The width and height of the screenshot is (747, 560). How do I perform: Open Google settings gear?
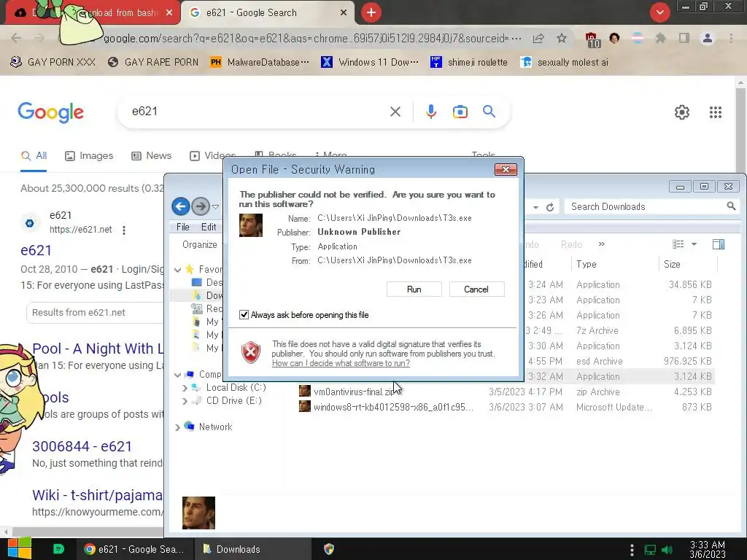click(682, 112)
